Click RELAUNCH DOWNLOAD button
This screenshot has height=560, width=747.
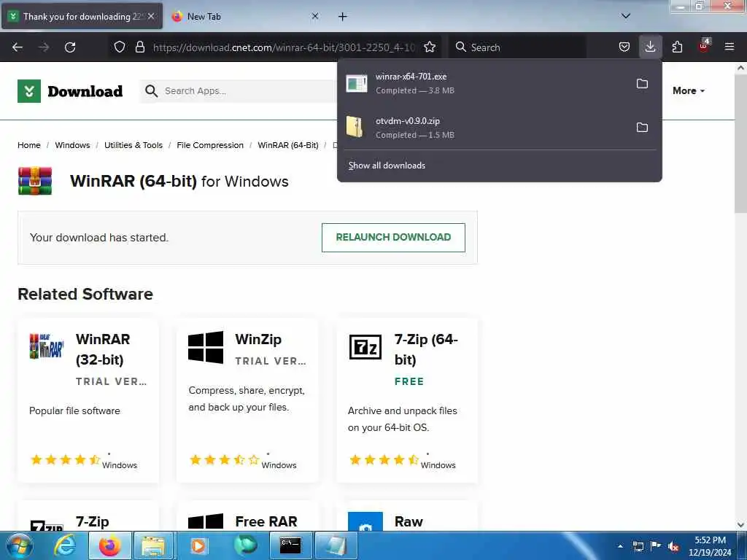coord(393,237)
